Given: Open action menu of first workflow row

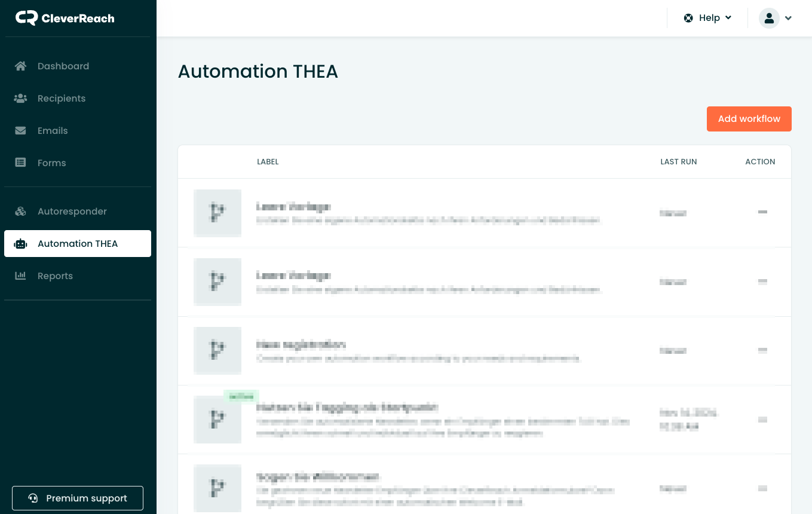Looking at the screenshot, I should [x=762, y=212].
